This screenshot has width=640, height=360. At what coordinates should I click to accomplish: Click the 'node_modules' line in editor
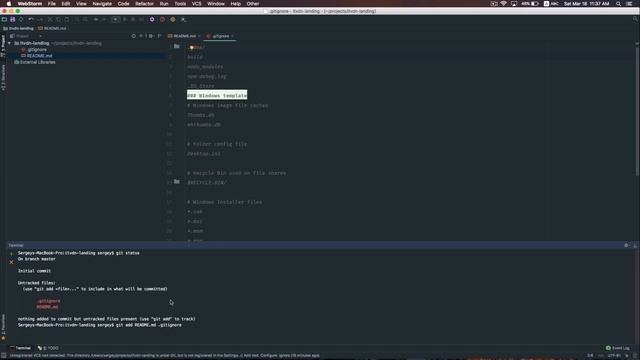205,67
